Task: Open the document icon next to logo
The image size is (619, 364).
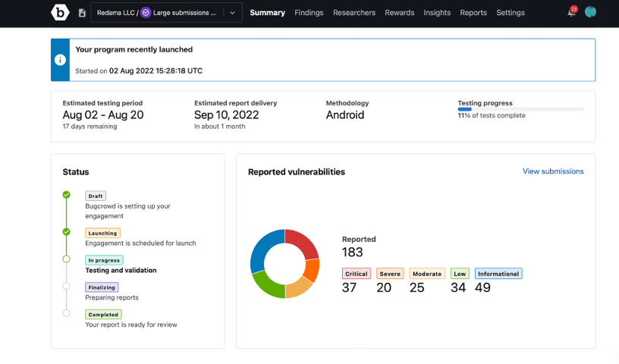Action: [82, 13]
